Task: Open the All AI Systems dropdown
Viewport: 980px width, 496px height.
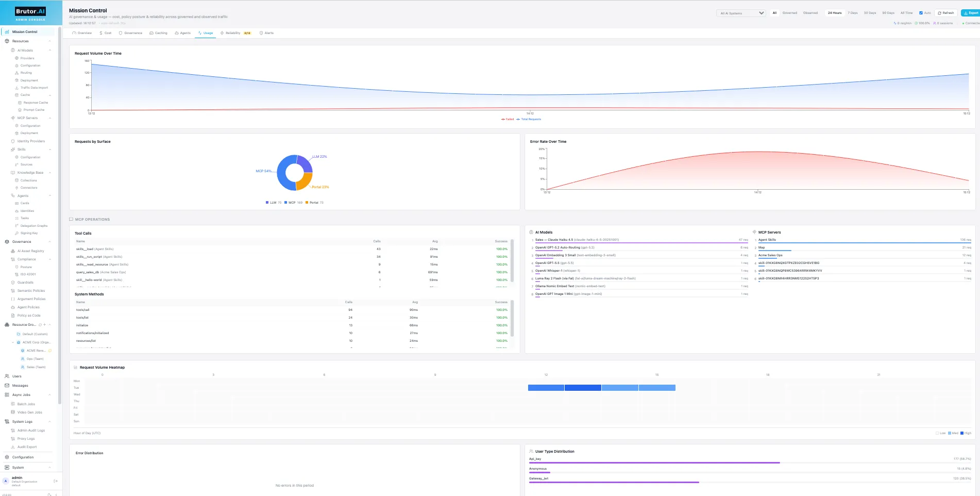Action: 740,13
